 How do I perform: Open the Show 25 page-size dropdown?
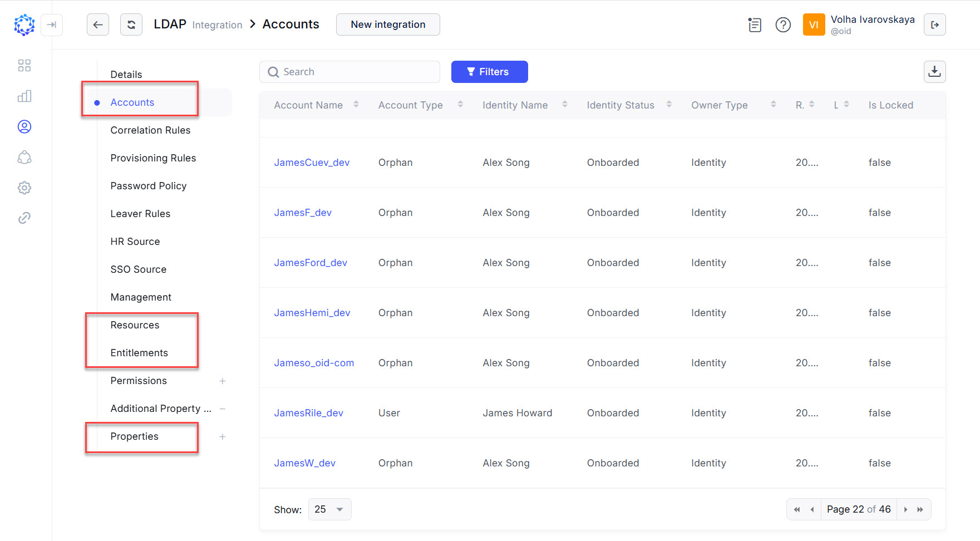(329, 509)
